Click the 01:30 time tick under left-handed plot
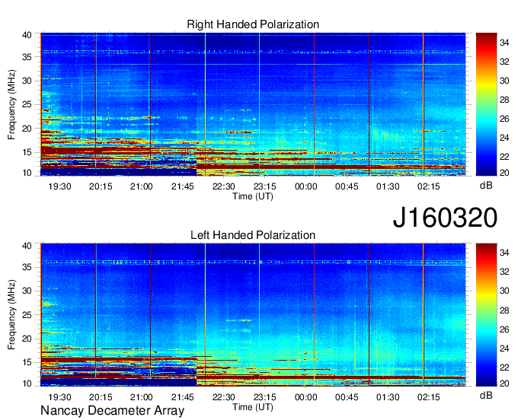The width and height of the screenshot is (518, 420). tap(388, 397)
